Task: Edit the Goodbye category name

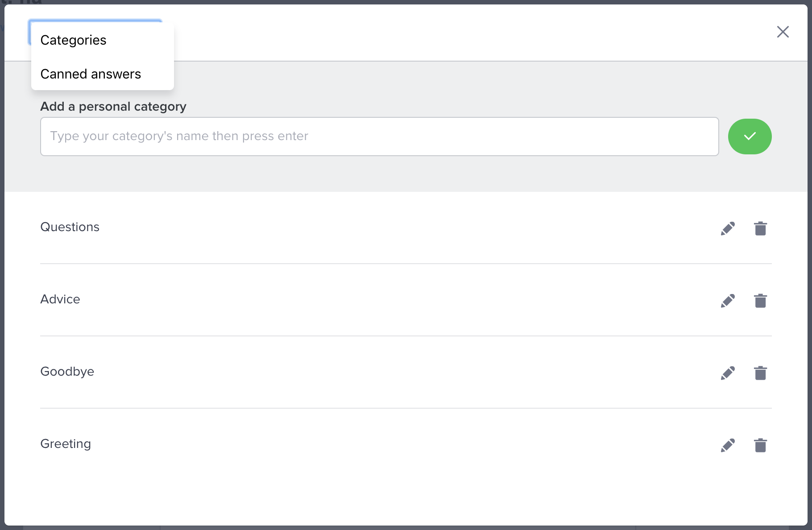Action: (x=728, y=373)
